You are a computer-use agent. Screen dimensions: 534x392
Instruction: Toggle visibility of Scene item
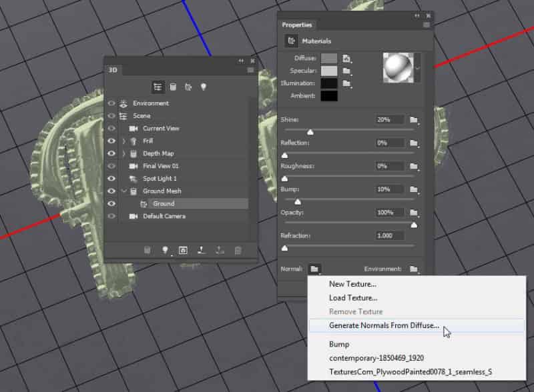tap(111, 116)
